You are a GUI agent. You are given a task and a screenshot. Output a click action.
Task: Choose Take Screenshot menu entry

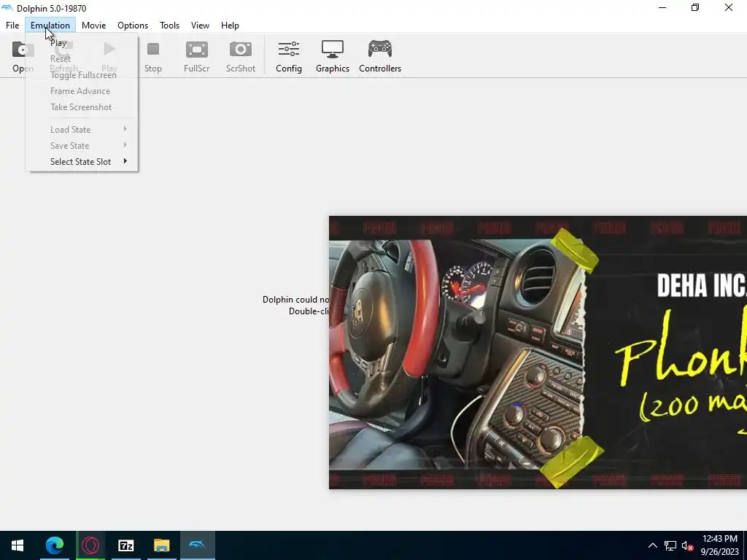[82, 107]
